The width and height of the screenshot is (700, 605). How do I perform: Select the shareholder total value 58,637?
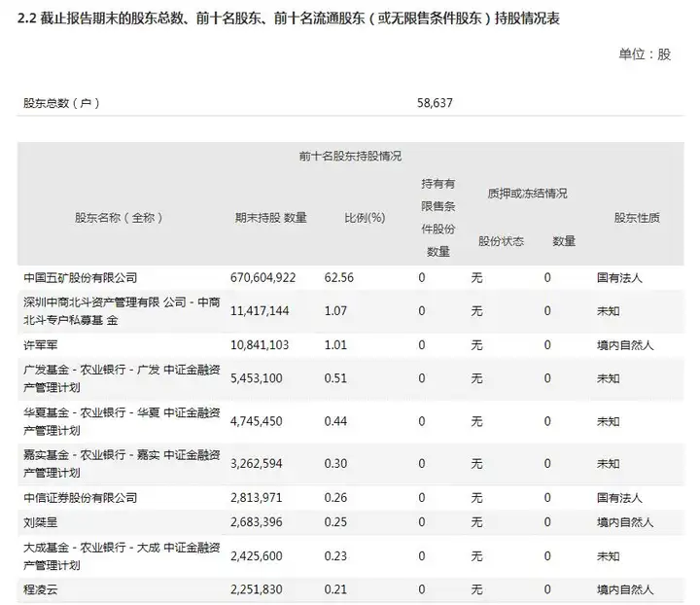[x=435, y=103]
